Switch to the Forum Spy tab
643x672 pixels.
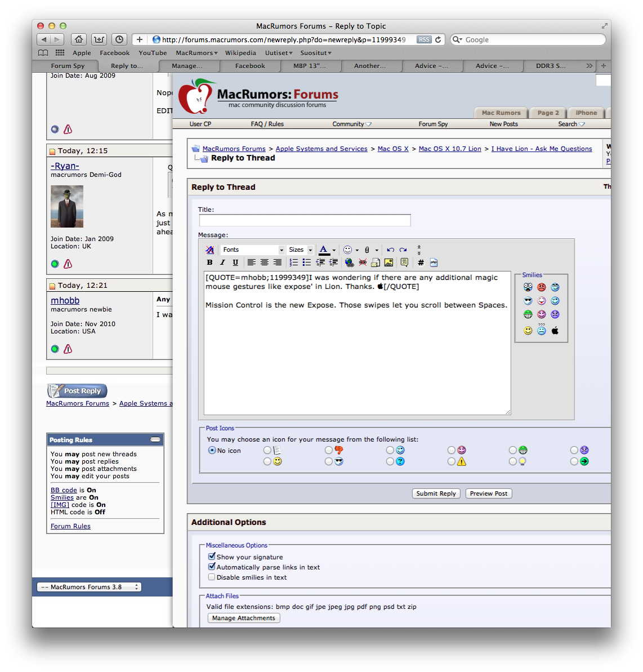click(68, 66)
